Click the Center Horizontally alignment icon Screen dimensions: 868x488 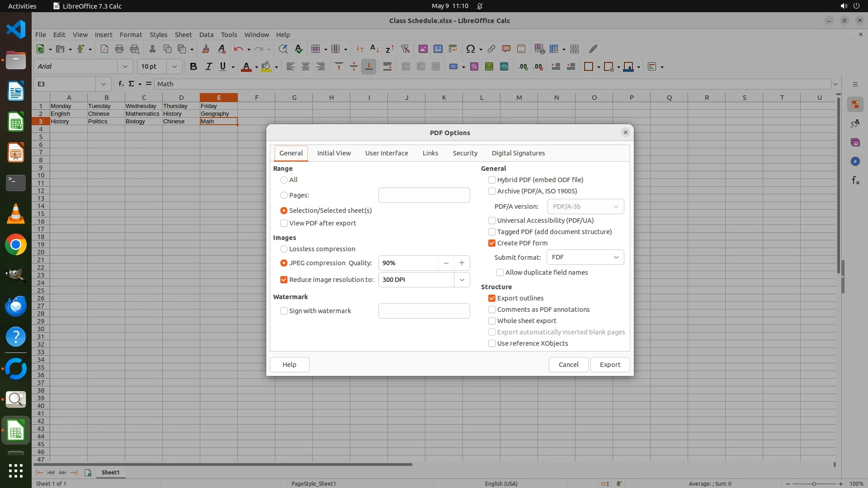click(x=306, y=66)
